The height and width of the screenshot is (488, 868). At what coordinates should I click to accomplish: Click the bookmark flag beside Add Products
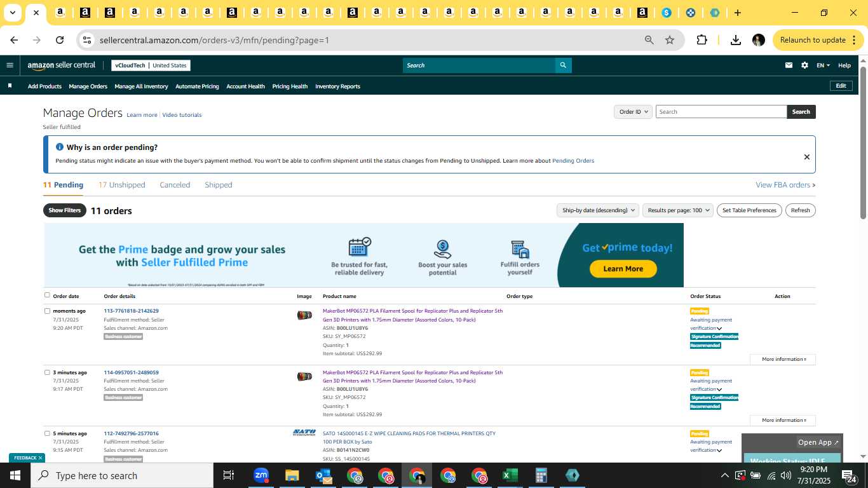[x=10, y=86]
